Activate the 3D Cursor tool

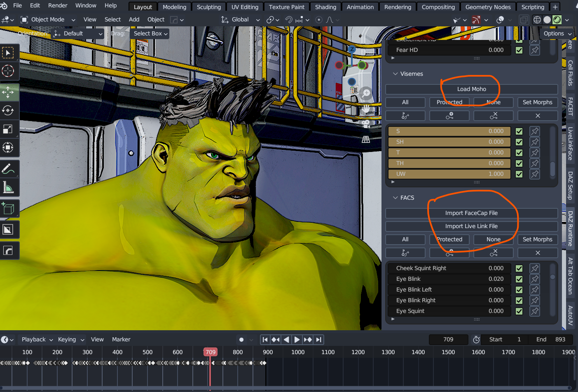click(8, 71)
